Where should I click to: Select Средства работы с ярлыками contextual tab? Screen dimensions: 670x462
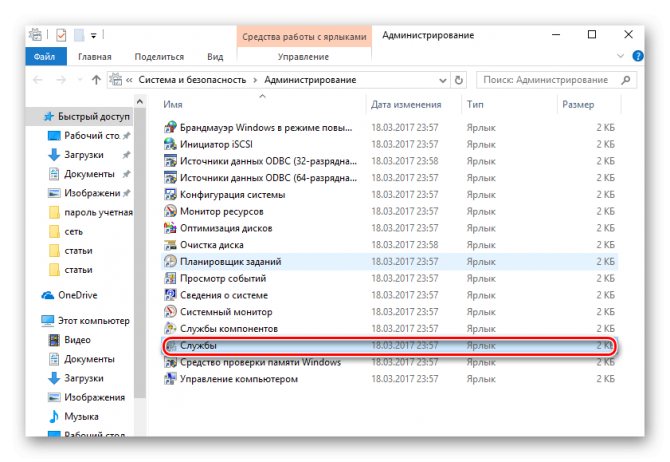(304, 37)
